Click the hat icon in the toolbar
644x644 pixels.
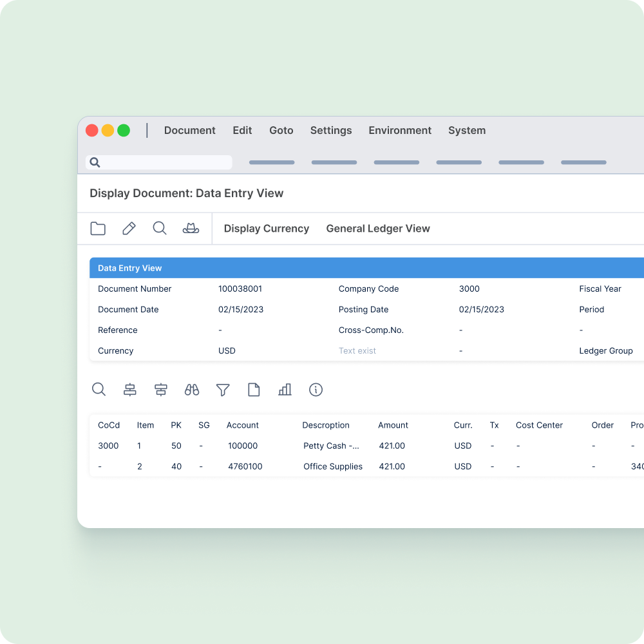(x=191, y=229)
